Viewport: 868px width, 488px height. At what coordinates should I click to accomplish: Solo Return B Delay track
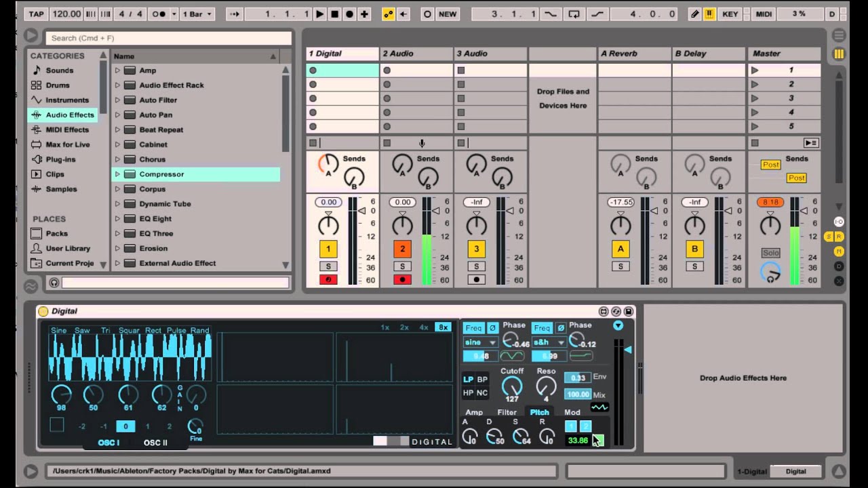pyautogui.click(x=694, y=266)
